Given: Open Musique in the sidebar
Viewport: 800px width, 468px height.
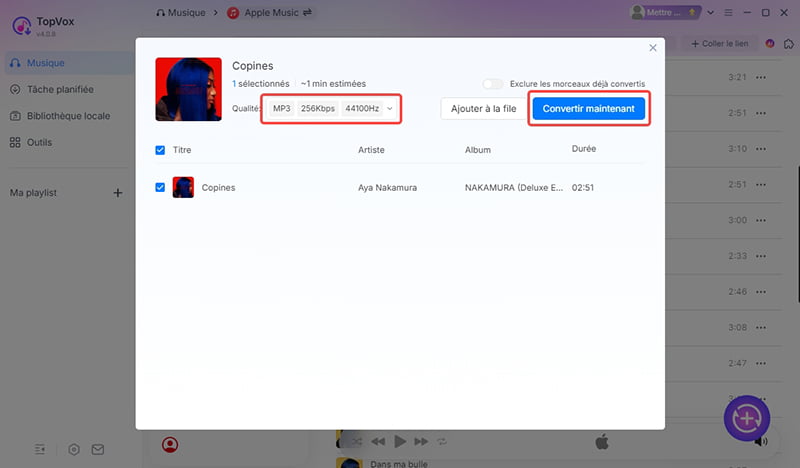Looking at the screenshot, I should pos(69,63).
